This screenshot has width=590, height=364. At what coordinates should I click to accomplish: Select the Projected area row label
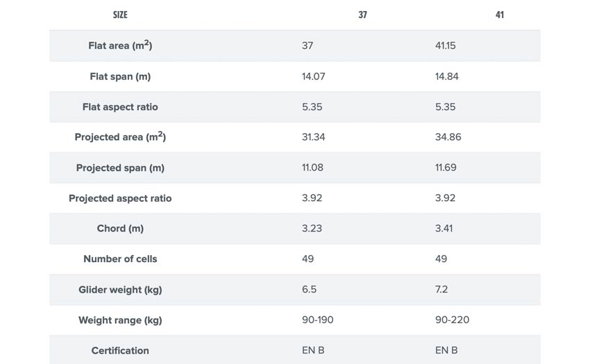[120, 137]
